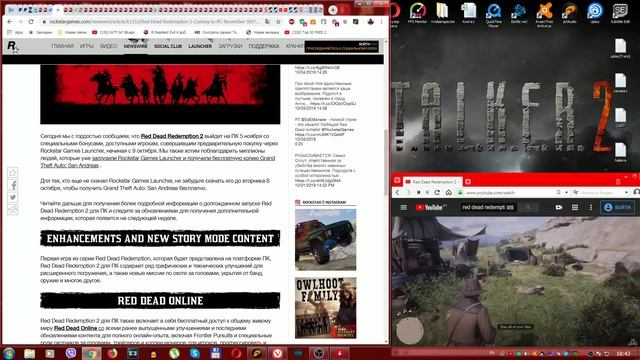Image resolution: width=640 pixels, height=360 pixels.
Task: Share the article via the Facebook icon
Action: click(13, 185)
